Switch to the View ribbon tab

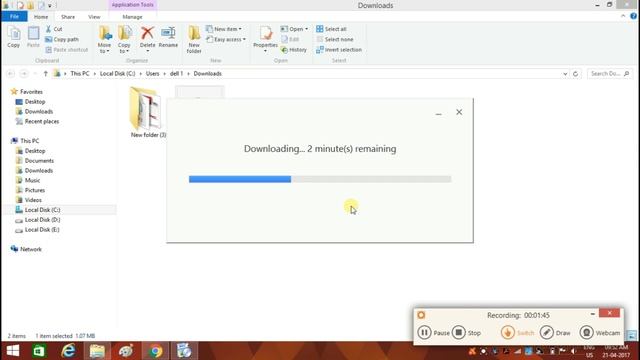point(94,17)
